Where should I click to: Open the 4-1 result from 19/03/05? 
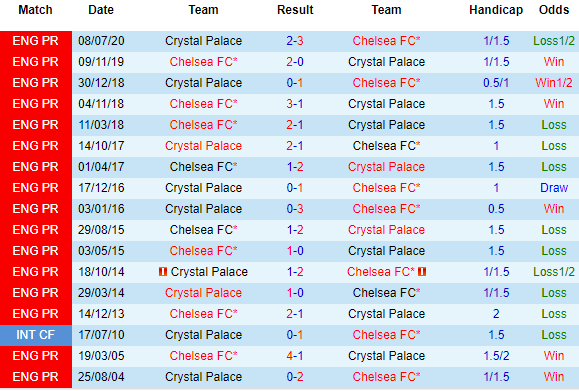(295, 356)
